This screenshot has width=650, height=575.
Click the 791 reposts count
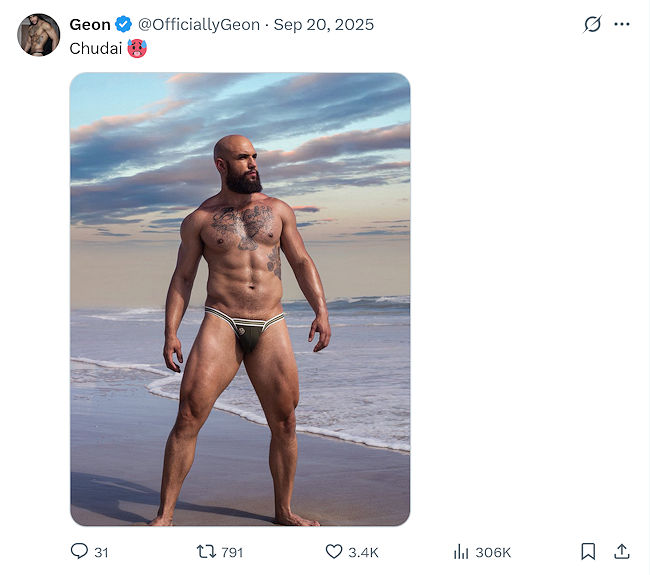coord(232,552)
